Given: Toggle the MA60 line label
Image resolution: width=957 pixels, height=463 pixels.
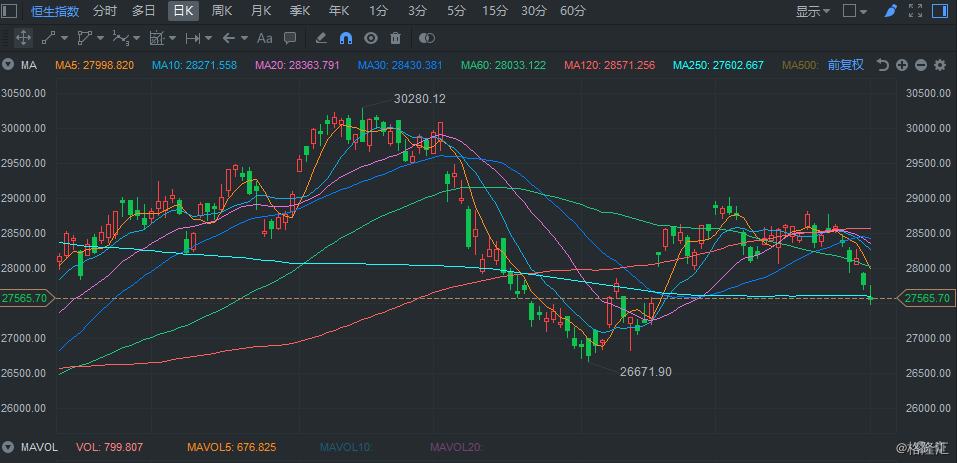Looking at the screenshot, I should click(504, 65).
